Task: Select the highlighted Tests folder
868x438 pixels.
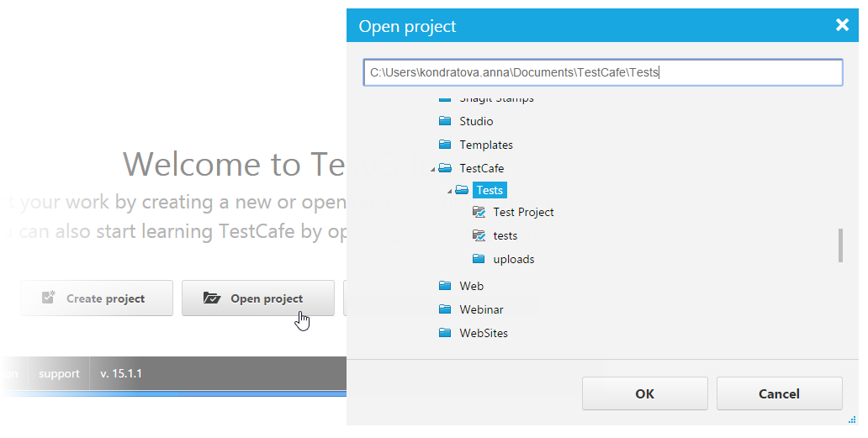Action: (490, 190)
